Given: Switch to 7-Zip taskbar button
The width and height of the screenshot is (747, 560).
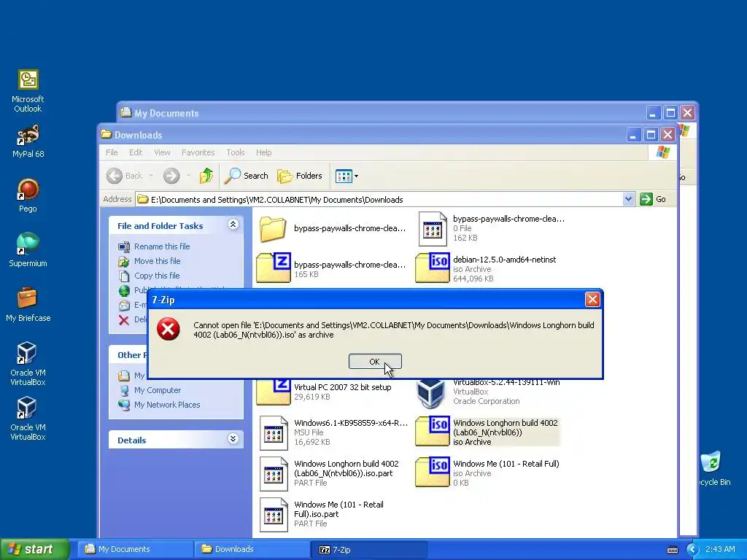Looking at the screenshot, I should click(368, 549).
